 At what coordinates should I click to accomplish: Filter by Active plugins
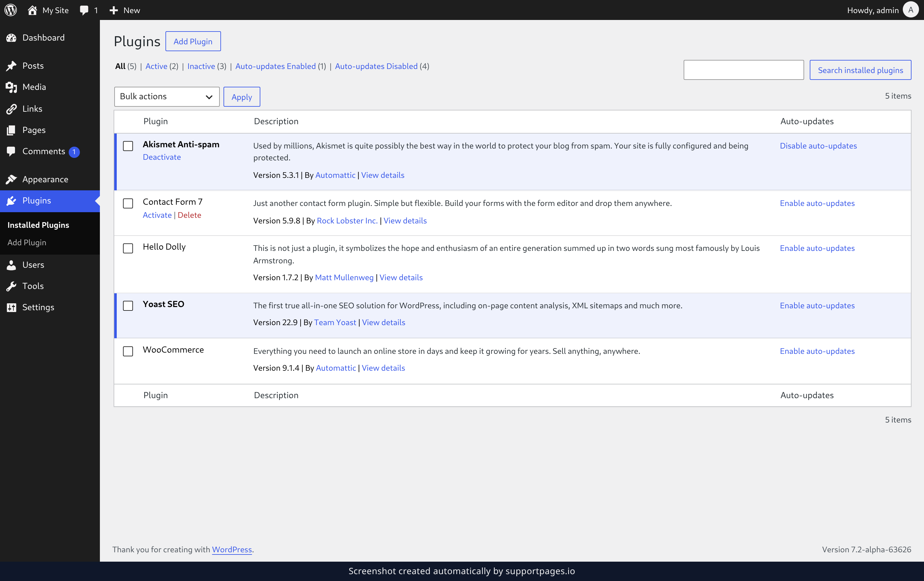156,66
